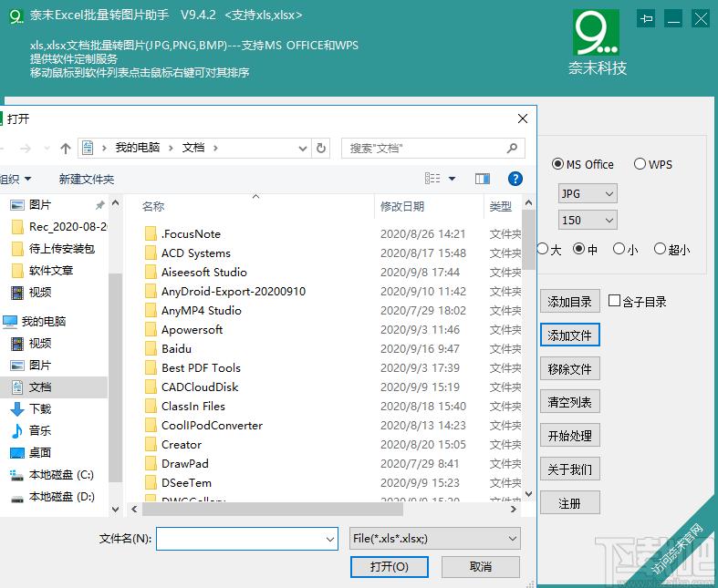Click the 移除文件 button
The image size is (718, 588).
point(569,368)
